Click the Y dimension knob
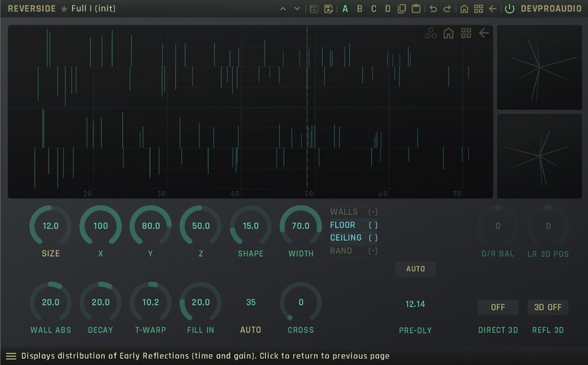Image resolution: width=588 pixels, height=365 pixels. coord(151,225)
